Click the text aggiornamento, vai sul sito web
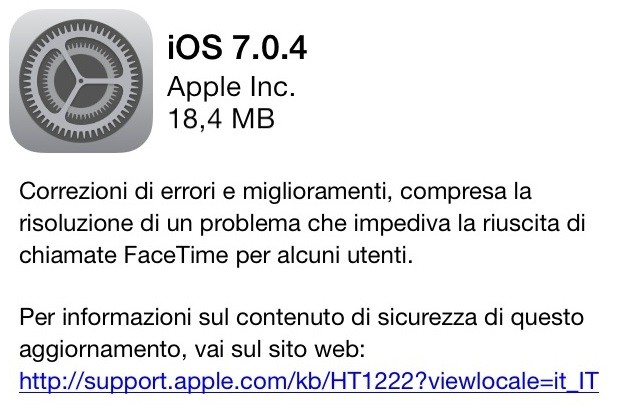This screenshot has width=618, height=412. click(192, 350)
